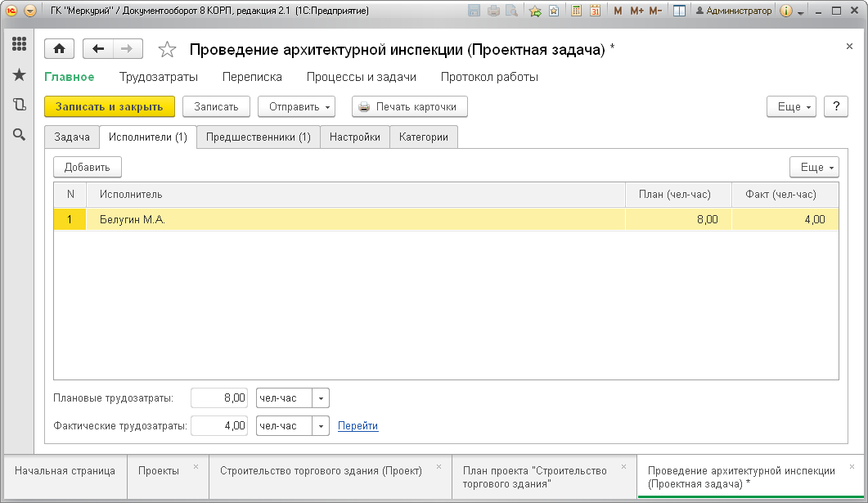Click План (чел-час) column header
The image size is (868, 503).
(678, 194)
